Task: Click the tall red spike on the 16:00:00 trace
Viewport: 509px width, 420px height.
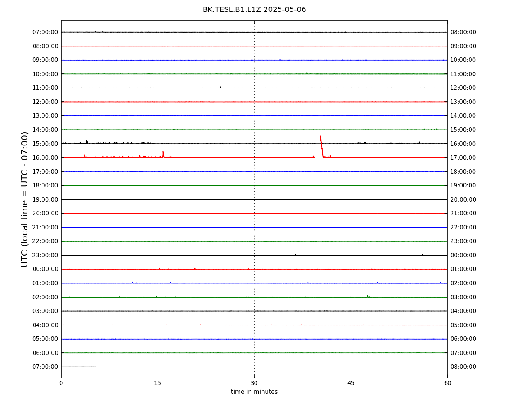Action: click(x=322, y=147)
